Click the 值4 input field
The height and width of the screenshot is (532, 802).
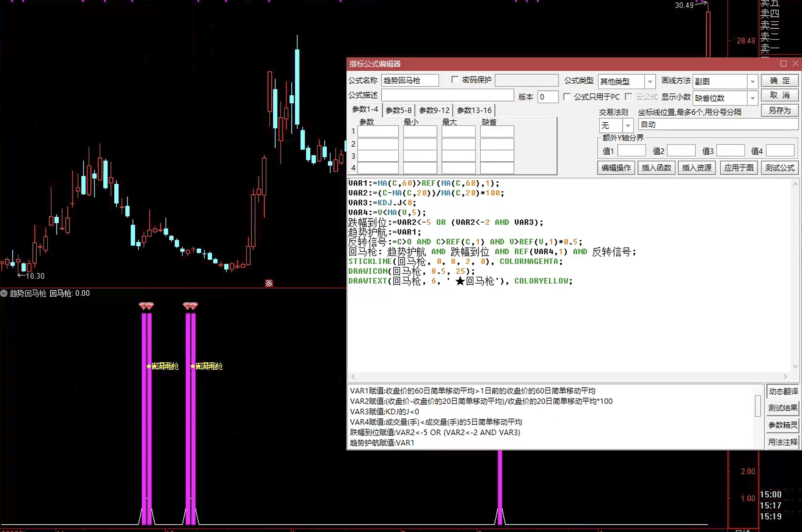(780, 151)
